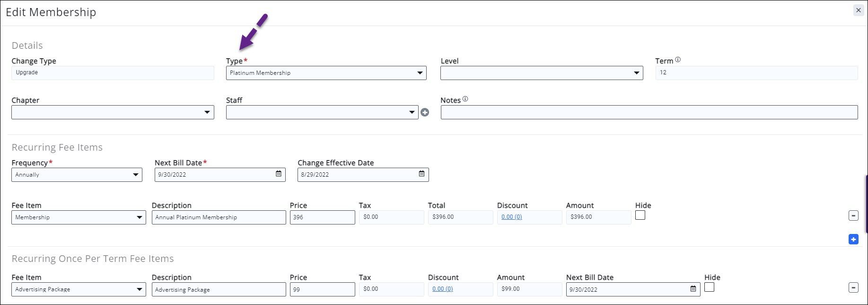
Task: Open calendar for Change Effective Date
Action: 421,174
